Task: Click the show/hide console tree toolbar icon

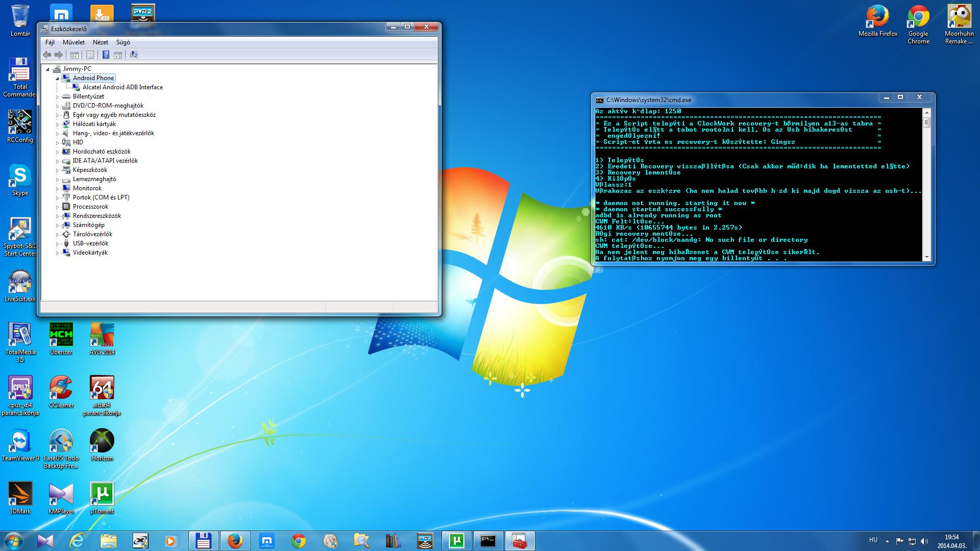Action: pos(74,55)
